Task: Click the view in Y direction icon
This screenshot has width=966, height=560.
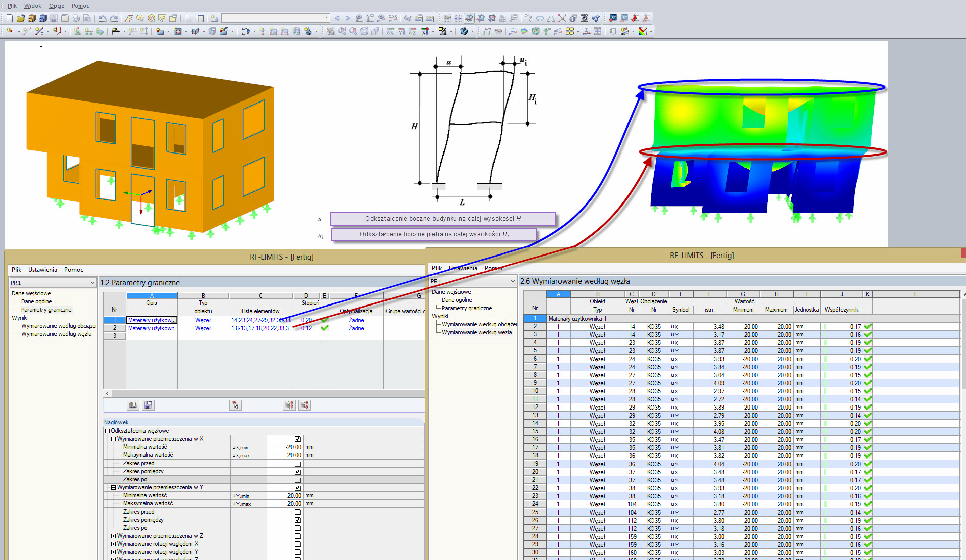Action: [402, 31]
